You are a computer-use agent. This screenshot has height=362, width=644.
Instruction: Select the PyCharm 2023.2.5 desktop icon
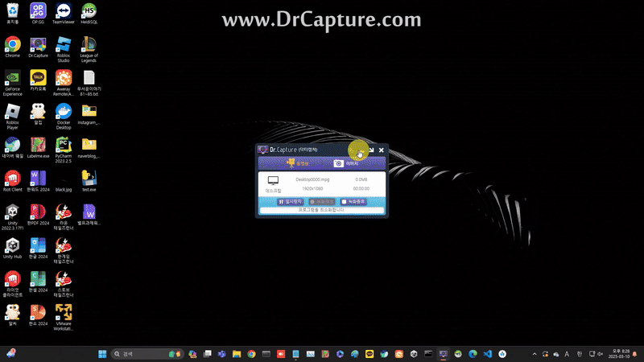[64, 150]
